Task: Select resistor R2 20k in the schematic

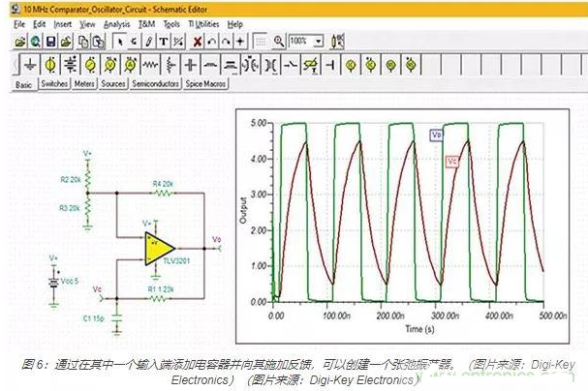Action: (x=87, y=179)
